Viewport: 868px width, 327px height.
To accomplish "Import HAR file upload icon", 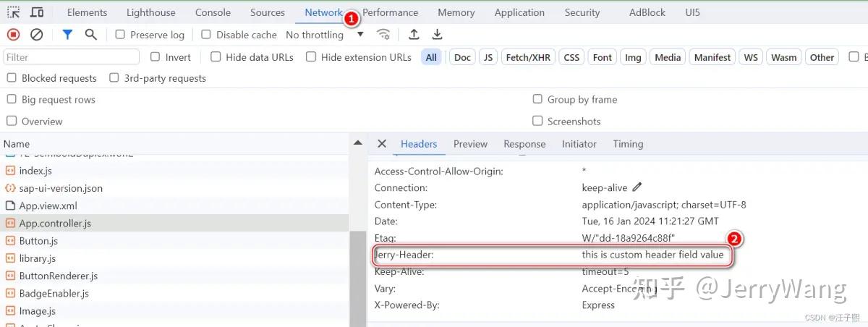I will [x=414, y=34].
